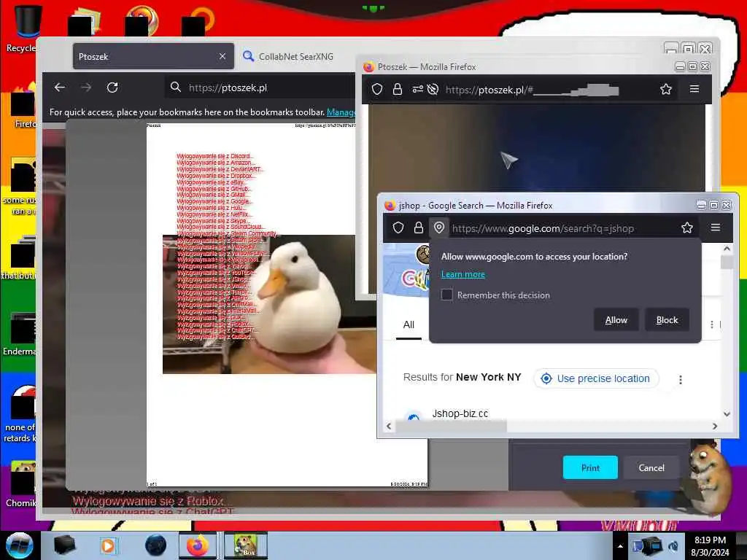Open the three-dot menu beside Use precise location
The width and height of the screenshot is (747, 560).
681,379
